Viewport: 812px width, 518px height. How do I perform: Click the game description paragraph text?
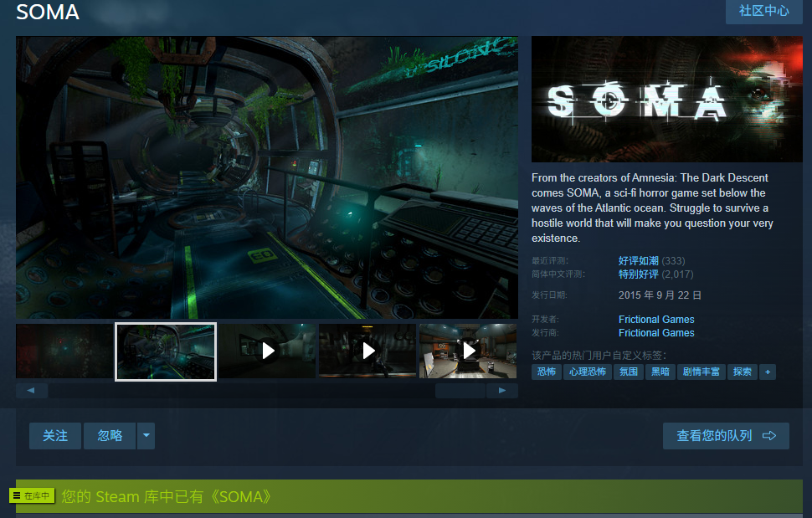pyautogui.click(x=652, y=208)
